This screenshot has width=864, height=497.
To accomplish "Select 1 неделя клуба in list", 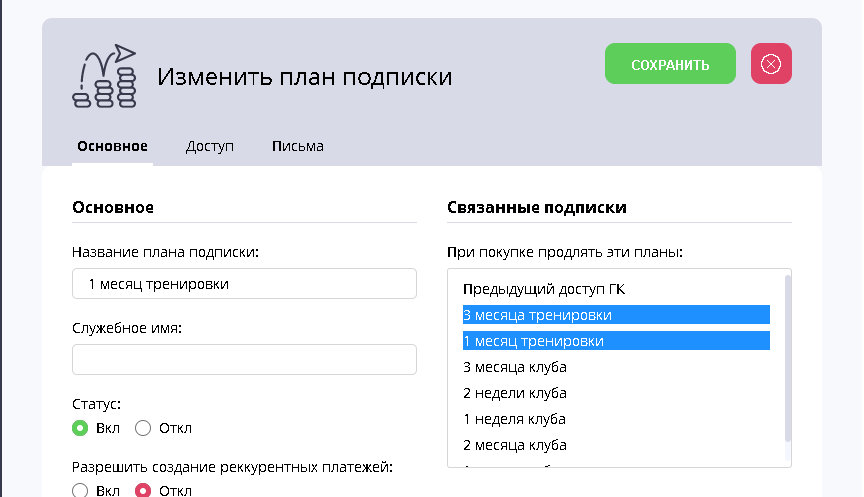I will [616, 419].
